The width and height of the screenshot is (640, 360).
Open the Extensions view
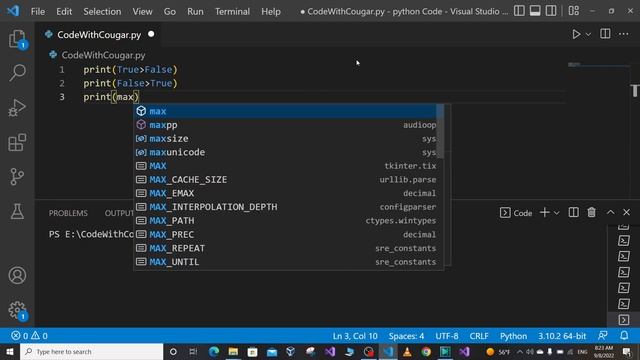click(17, 142)
